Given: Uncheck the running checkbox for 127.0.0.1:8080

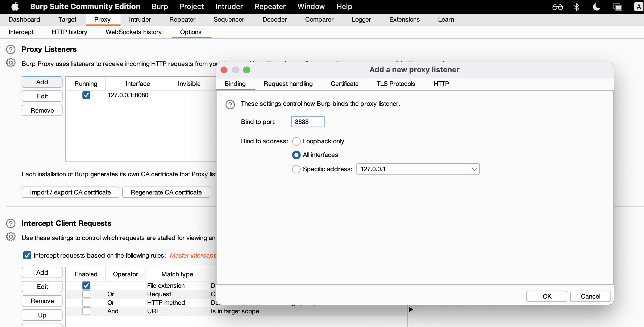Looking at the screenshot, I should pyautogui.click(x=86, y=95).
